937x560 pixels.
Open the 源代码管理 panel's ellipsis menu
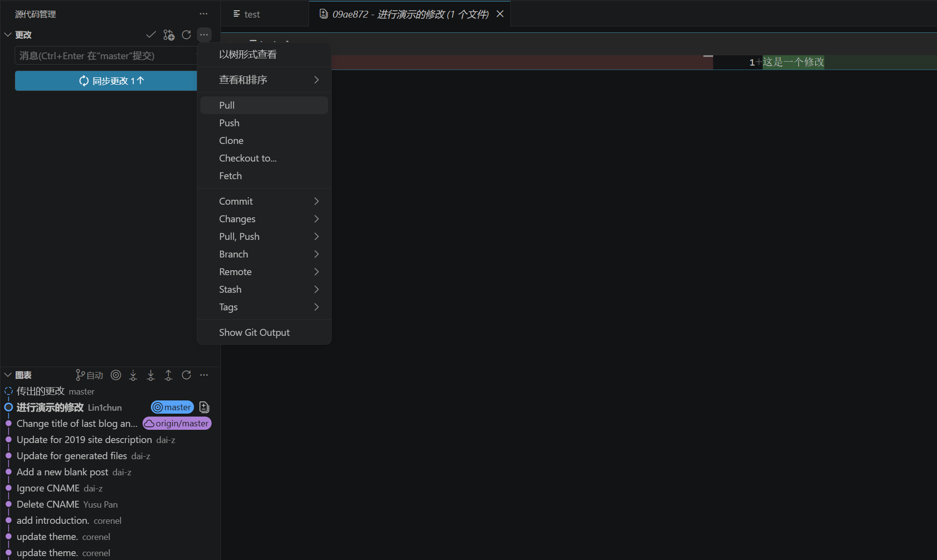(x=204, y=14)
